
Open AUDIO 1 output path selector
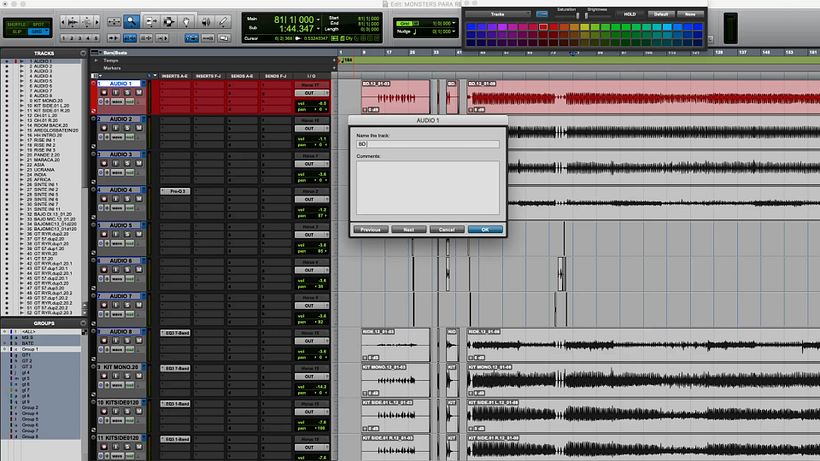click(312, 93)
